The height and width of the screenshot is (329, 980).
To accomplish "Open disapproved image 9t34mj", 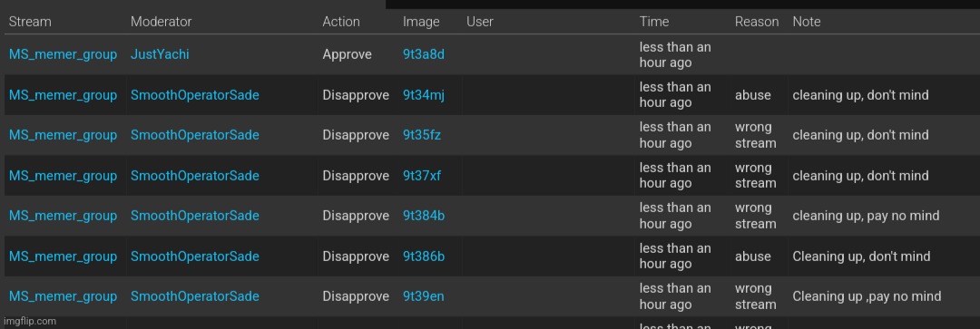I will [x=424, y=95].
